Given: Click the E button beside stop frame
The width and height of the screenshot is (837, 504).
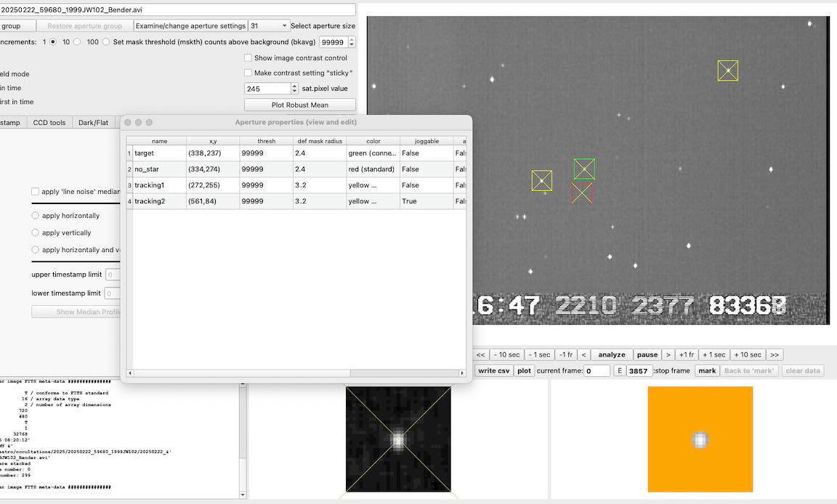Looking at the screenshot, I should (619, 370).
